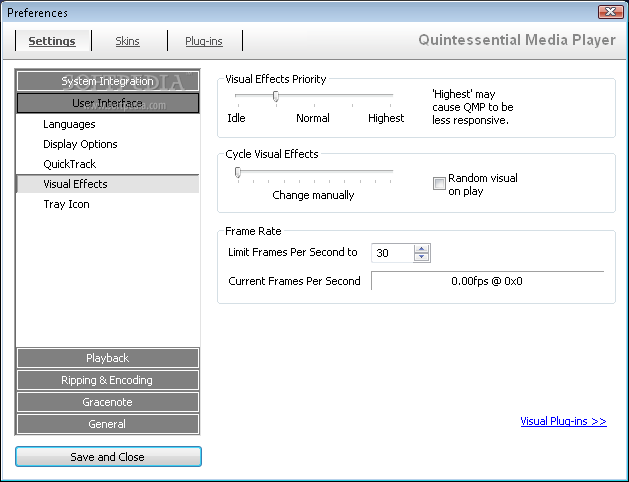Viewport: 629px width, 482px height.
Task: Switch to the Settings tab
Action: pos(52,41)
